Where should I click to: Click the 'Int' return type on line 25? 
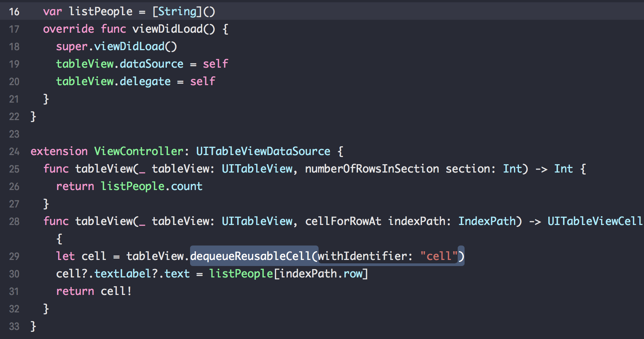click(563, 169)
